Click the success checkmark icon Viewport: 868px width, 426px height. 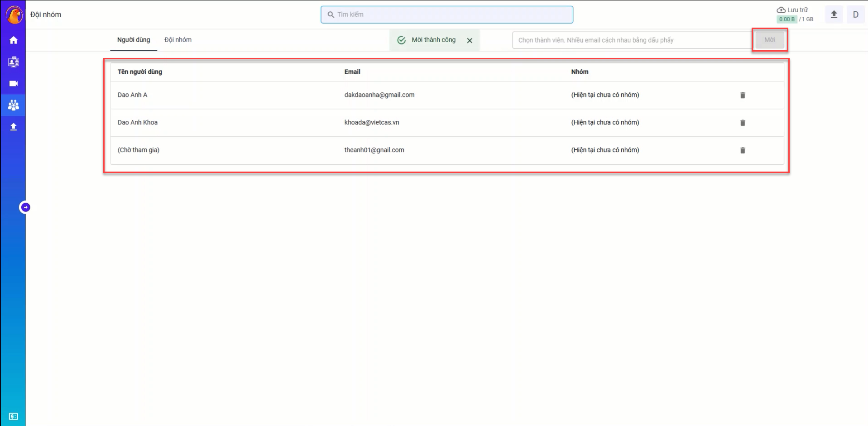coord(401,40)
